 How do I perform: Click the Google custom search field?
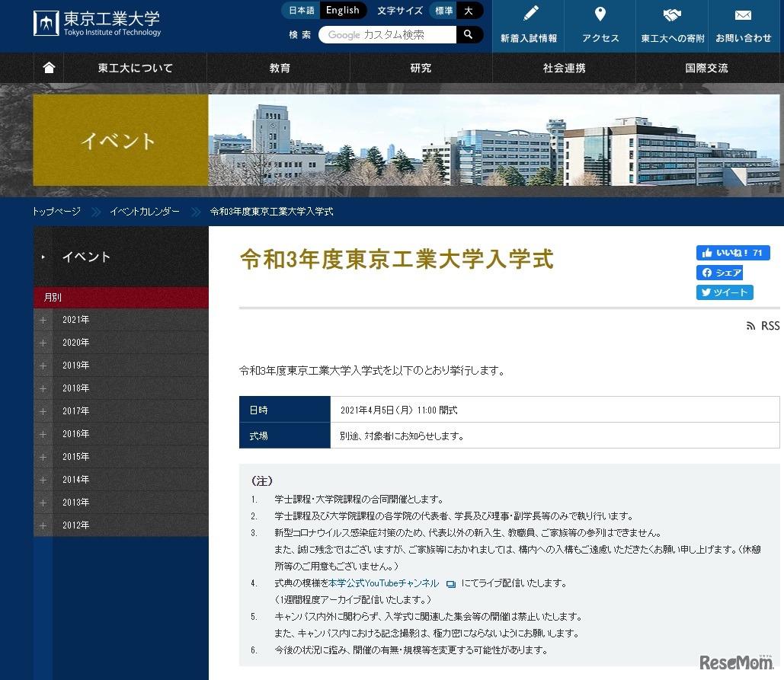389,34
